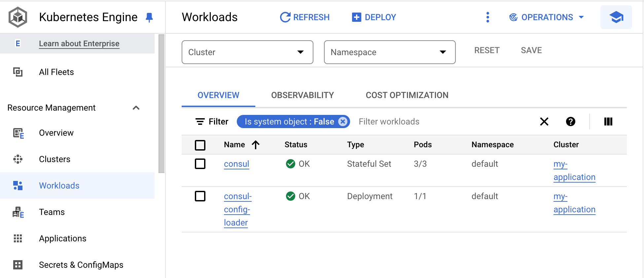The image size is (644, 278).
Task: Open the learning graduation cap panel
Action: pos(616,17)
